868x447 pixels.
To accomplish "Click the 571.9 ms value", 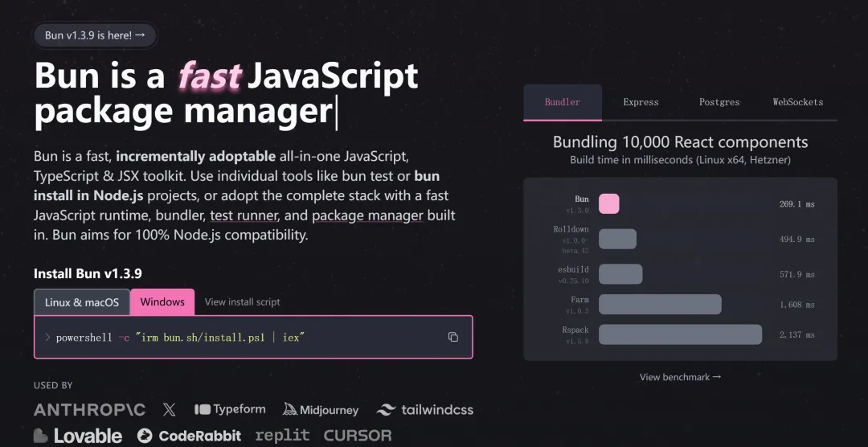I will click(796, 275).
